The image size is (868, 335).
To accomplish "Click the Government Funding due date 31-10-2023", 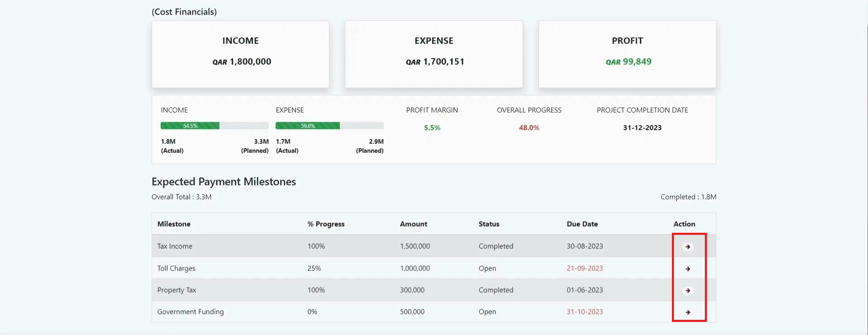I will 585,312.
